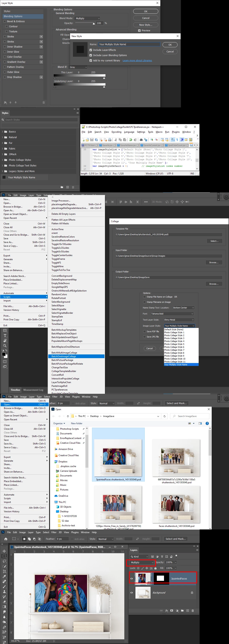Screen dimensions: 229x644
Task: Open the Learn more about Libraries link
Action: (137, 60)
